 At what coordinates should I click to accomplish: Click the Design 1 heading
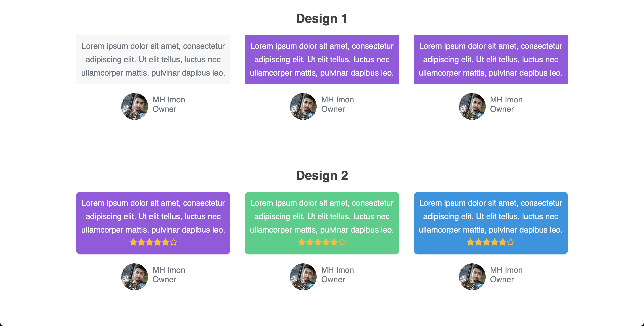(x=322, y=19)
